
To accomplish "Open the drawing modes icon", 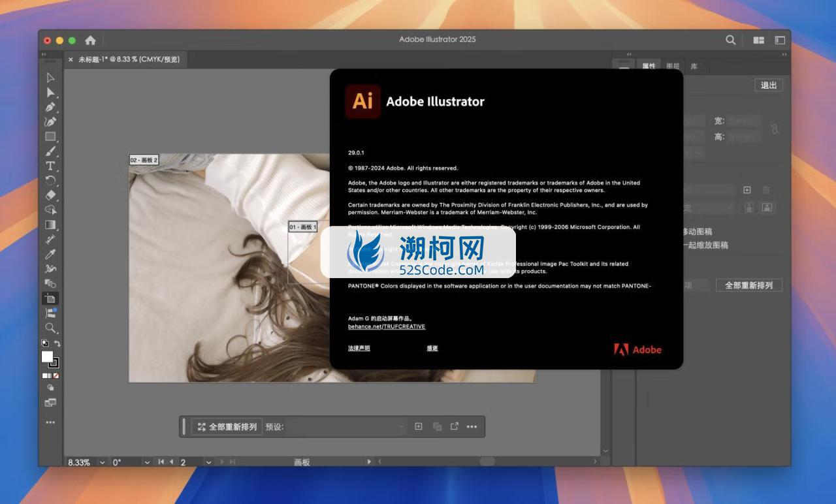I will (50, 388).
